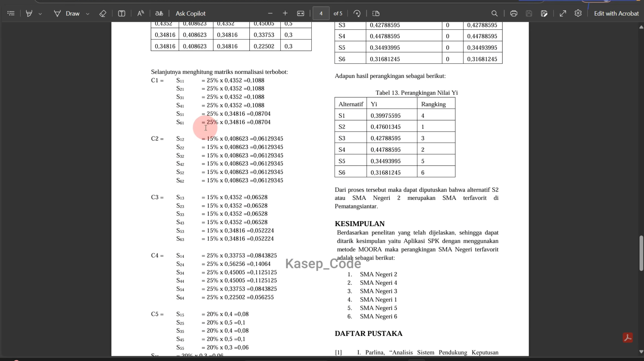Viewport: 644px width, 361px height.
Task: Expand the highlight color dropdown arrow
Action: pos(40,14)
